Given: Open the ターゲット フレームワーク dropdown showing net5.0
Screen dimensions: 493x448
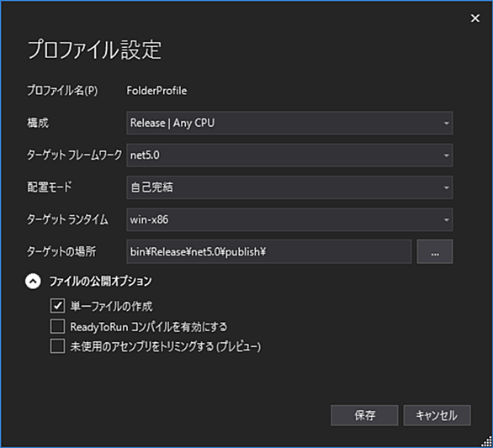Looking at the screenshot, I should (x=289, y=155).
